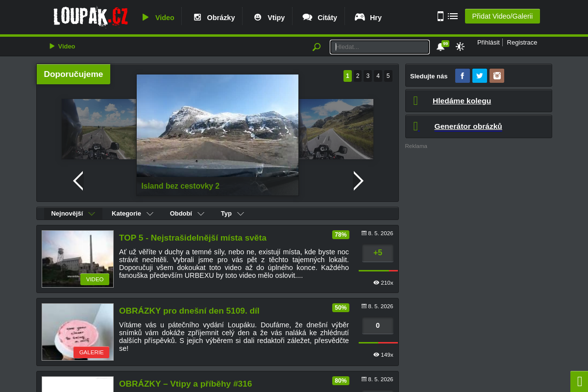Click the 78% rating badge
The width and height of the screenshot is (588, 392).
pos(341,235)
